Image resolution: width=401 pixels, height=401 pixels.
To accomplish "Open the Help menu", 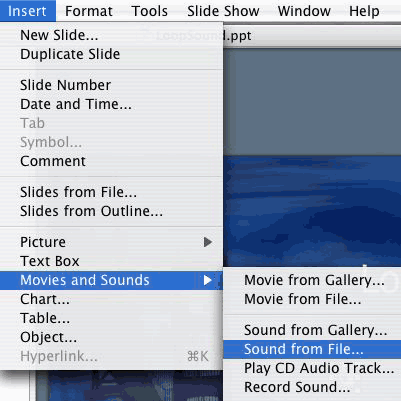I will (x=364, y=11).
